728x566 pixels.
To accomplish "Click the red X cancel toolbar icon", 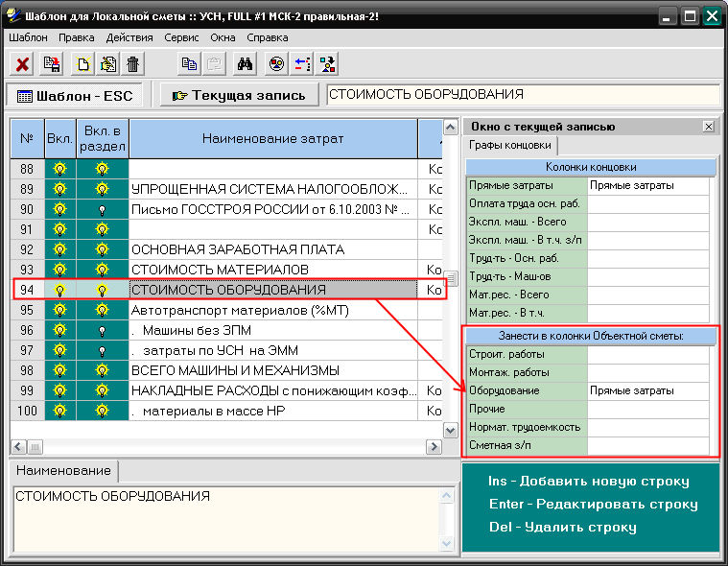I will 23,64.
